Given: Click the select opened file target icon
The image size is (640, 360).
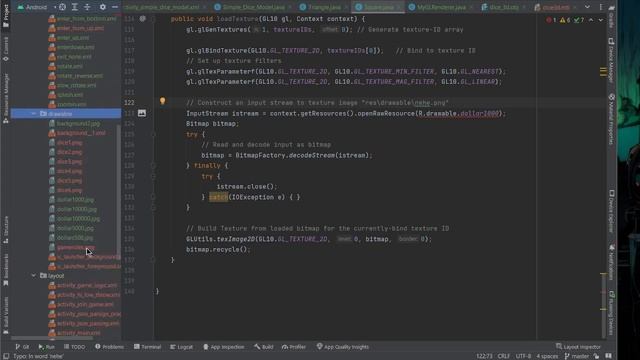Looking at the screenshot, I should 62,7.
